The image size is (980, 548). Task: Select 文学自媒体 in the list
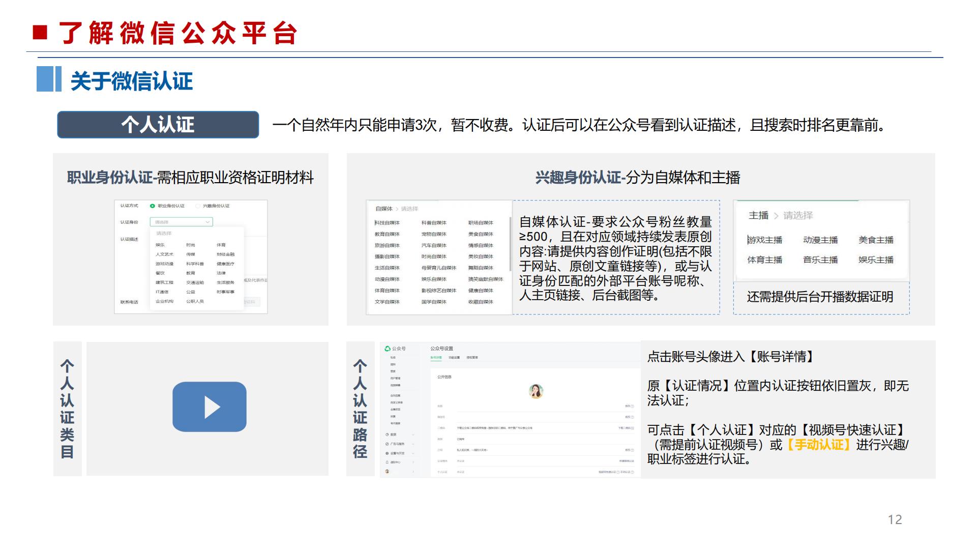pos(388,302)
